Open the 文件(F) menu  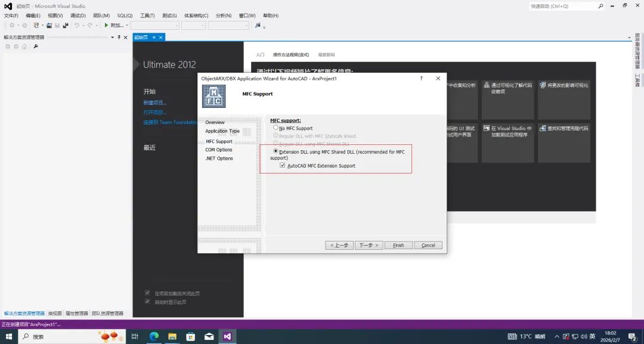click(x=11, y=16)
